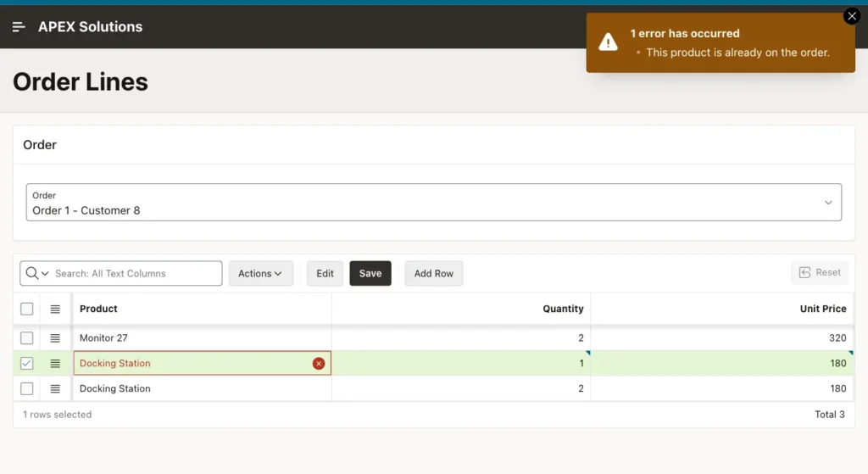Click the '1 rows selected' status text
The image size is (868, 474).
(x=57, y=414)
